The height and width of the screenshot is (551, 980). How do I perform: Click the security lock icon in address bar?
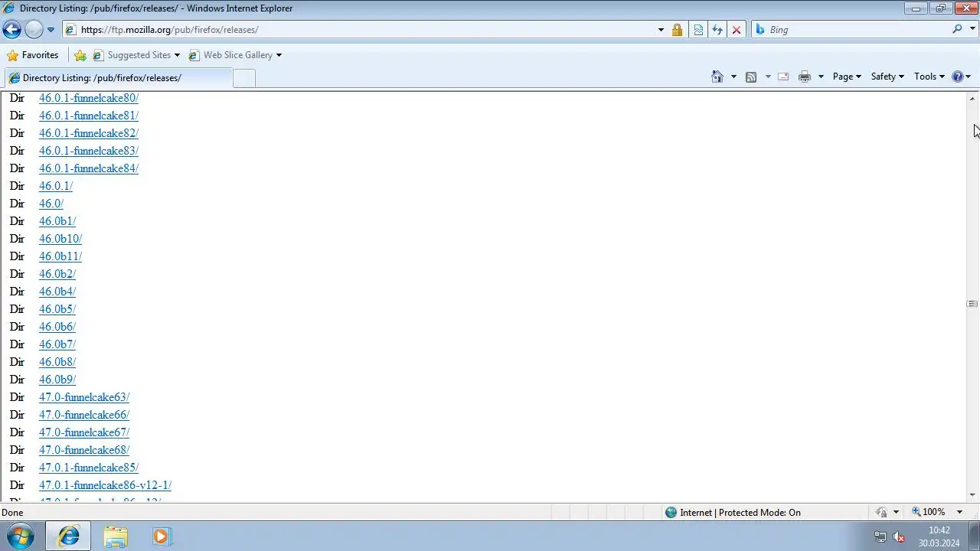tap(677, 30)
